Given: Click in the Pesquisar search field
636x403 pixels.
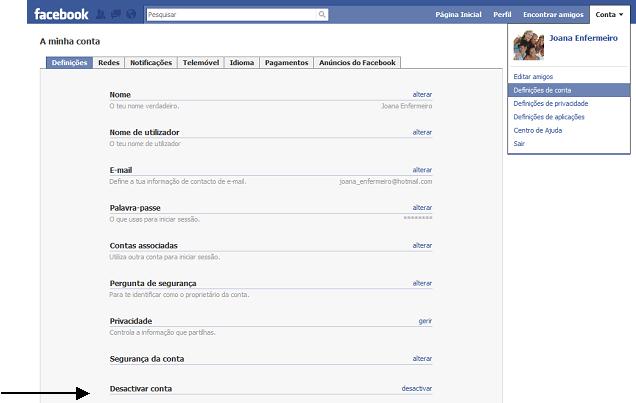Looking at the screenshot, I should pyautogui.click(x=232, y=15).
